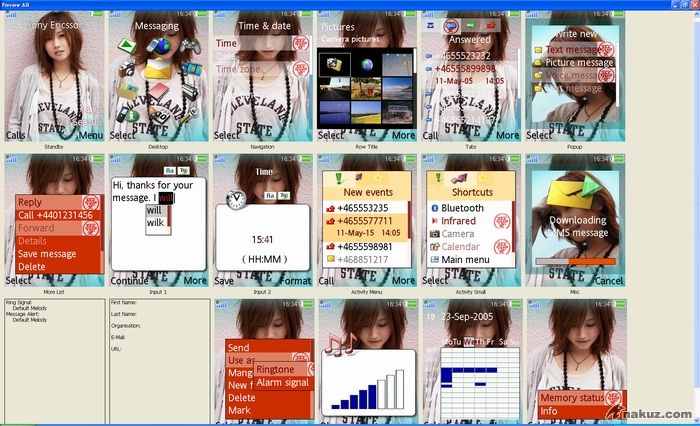Select the camera folder thumbnail in Pictures
The width and height of the screenshot is (700, 426).
334,65
